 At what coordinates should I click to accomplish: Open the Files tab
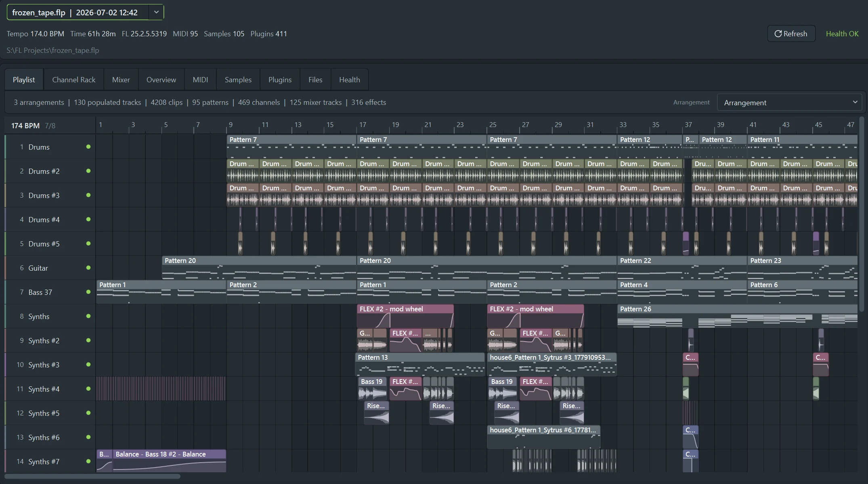tap(315, 79)
